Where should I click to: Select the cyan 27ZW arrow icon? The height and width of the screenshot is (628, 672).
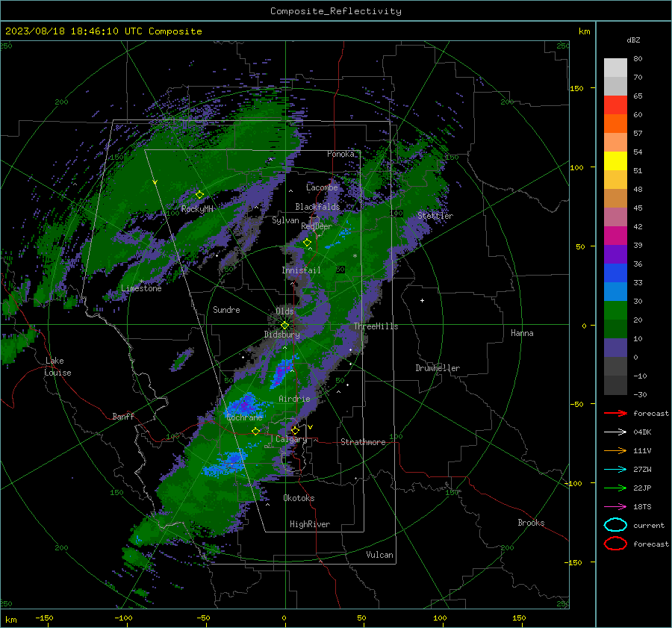[615, 470]
